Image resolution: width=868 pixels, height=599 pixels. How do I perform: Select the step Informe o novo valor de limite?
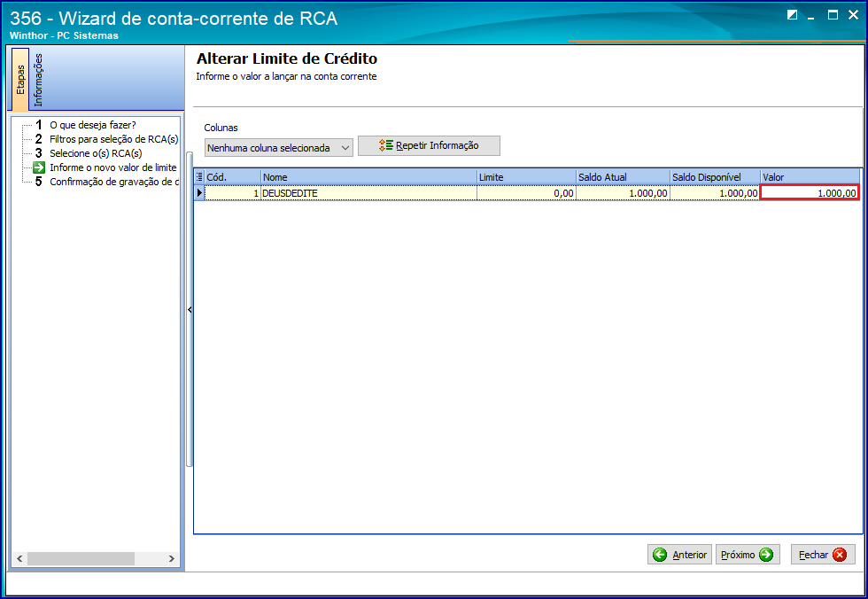pyautogui.click(x=113, y=167)
